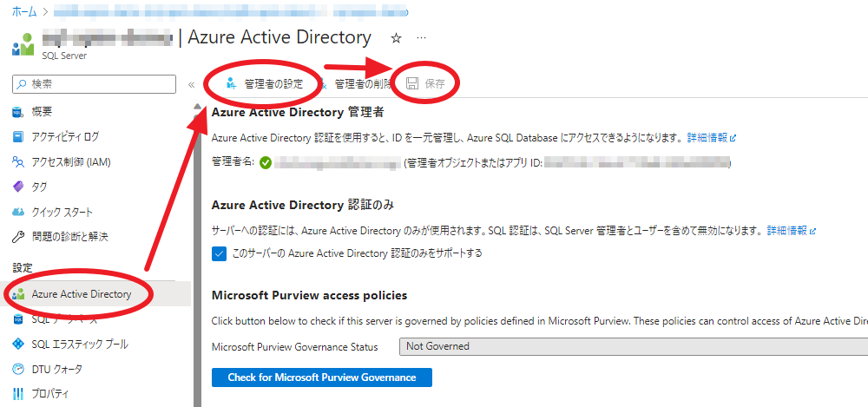
Task: Open 概要 in the sidebar
Action: coord(42,112)
